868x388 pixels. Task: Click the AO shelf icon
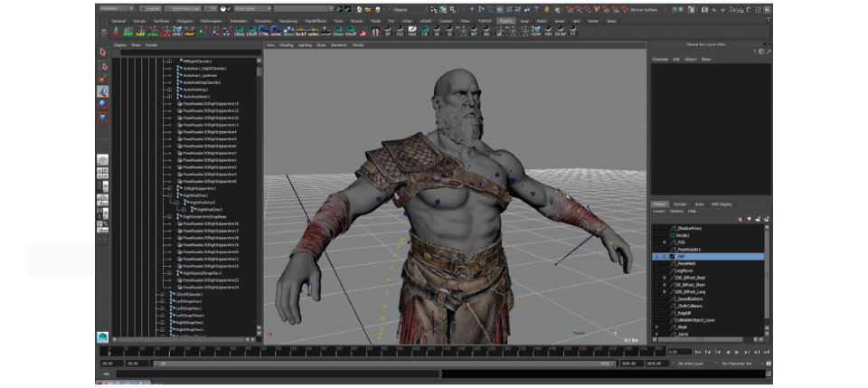tap(486, 32)
